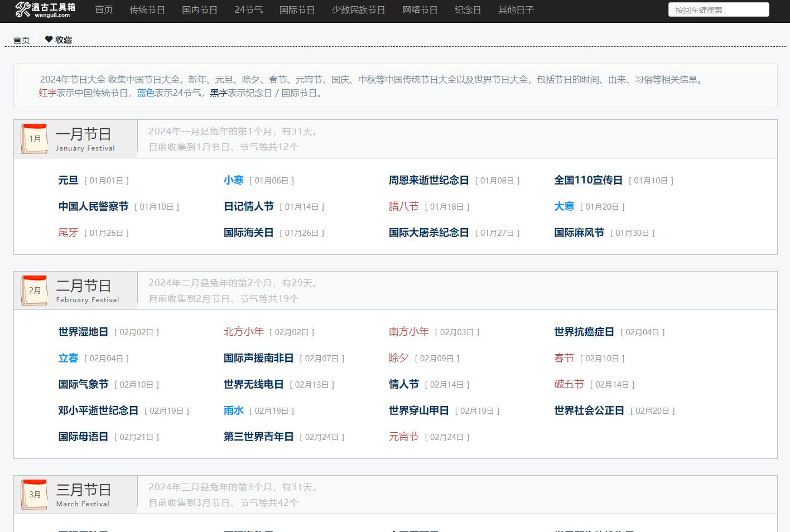790x532 pixels.
Task: Click the 2月 calendar icon for February
Action: [34, 290]
